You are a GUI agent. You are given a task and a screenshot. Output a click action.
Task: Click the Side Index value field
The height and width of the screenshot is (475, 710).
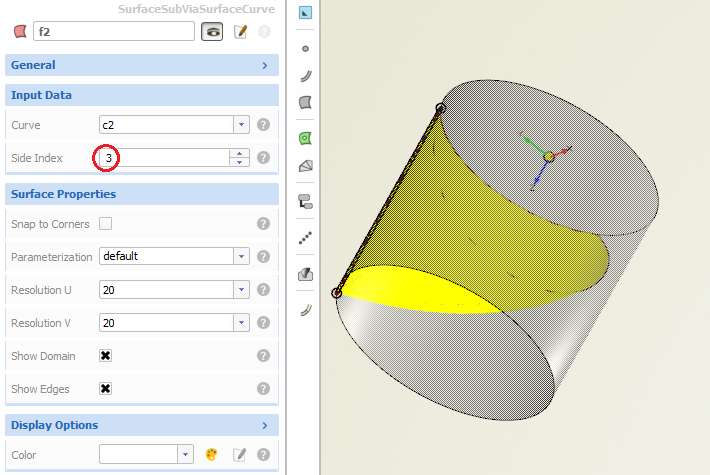tap(164, 158)
